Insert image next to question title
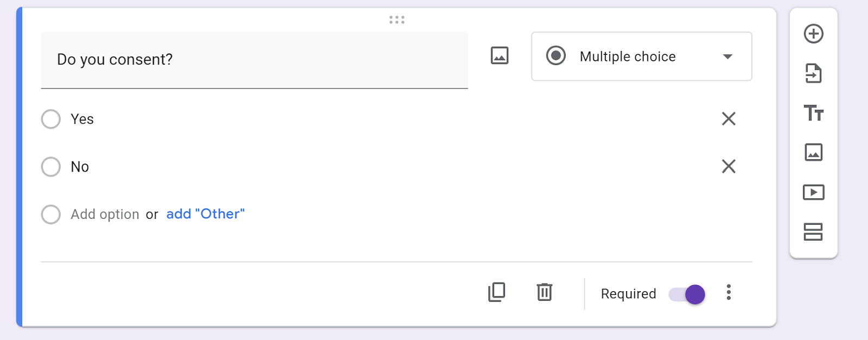This screenshot has height=340, width=868. [499, 55]
